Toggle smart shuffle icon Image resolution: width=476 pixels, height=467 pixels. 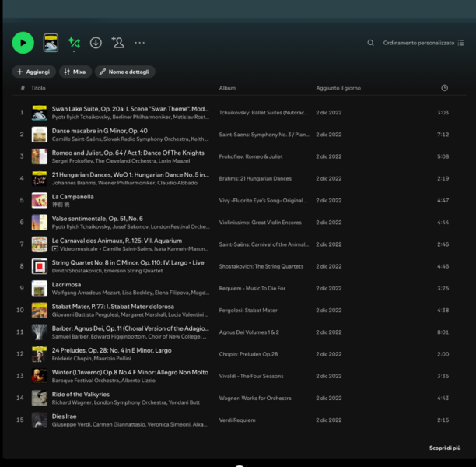pyautogui.click(x=74, y=43)
